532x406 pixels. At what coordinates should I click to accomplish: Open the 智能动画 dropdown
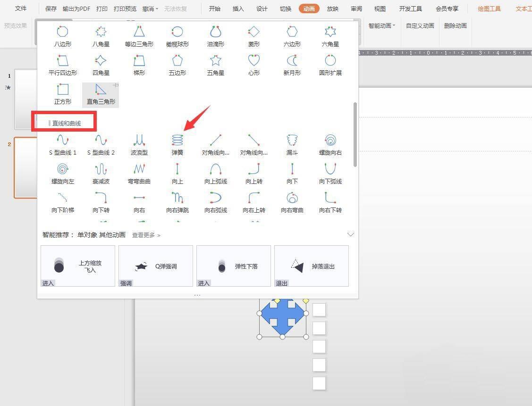pos(380,26)
